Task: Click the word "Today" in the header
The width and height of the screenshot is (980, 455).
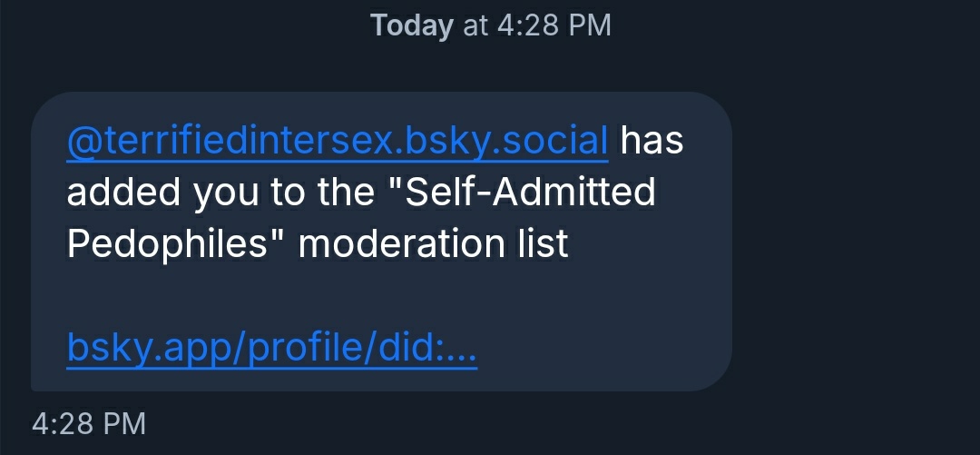Action: [x=411, y=25]
